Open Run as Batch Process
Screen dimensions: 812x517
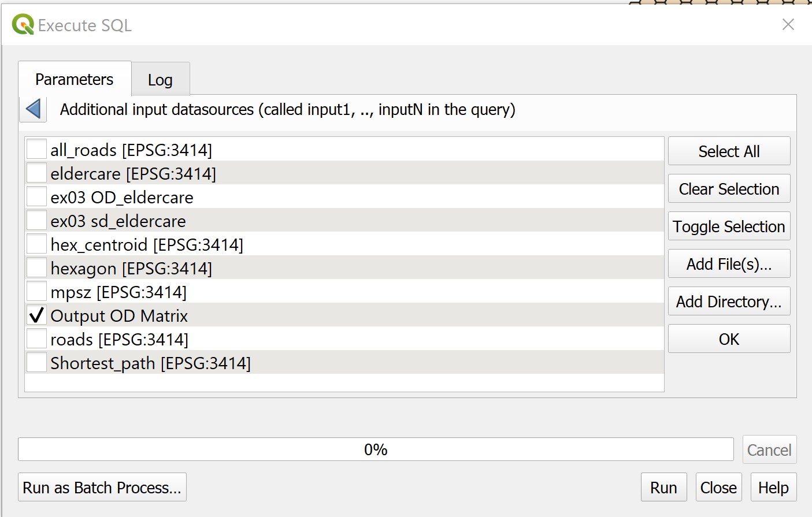pos(102,488)
